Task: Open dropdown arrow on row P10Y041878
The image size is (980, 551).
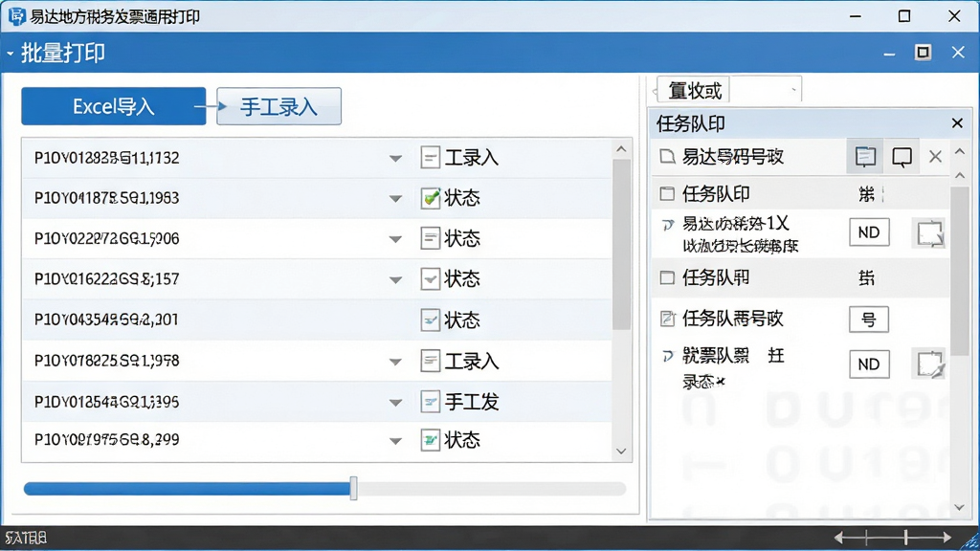Action: point(395,199)
